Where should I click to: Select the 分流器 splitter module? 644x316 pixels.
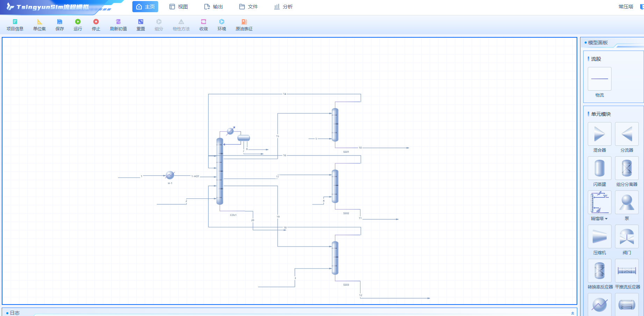(x=627, y=134)
